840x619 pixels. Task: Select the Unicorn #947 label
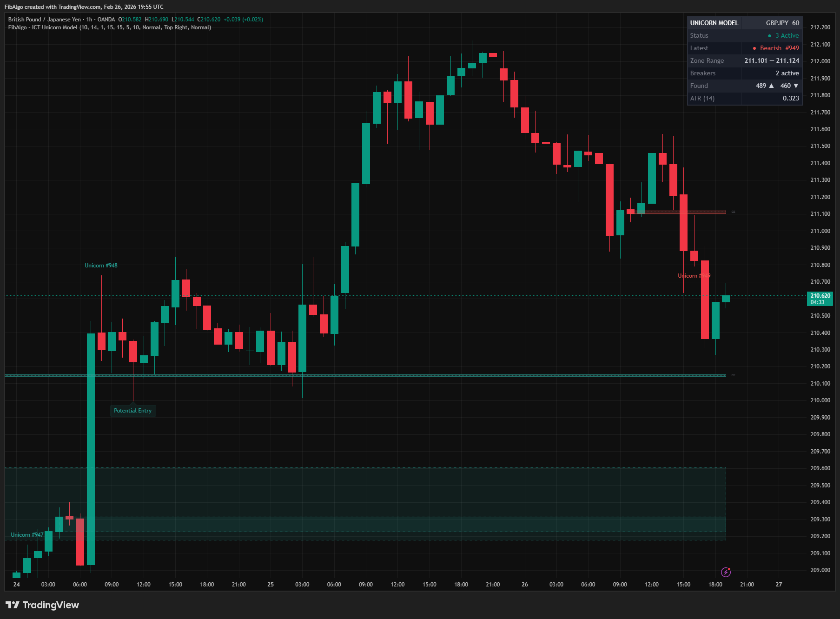(x=27, y=535)
